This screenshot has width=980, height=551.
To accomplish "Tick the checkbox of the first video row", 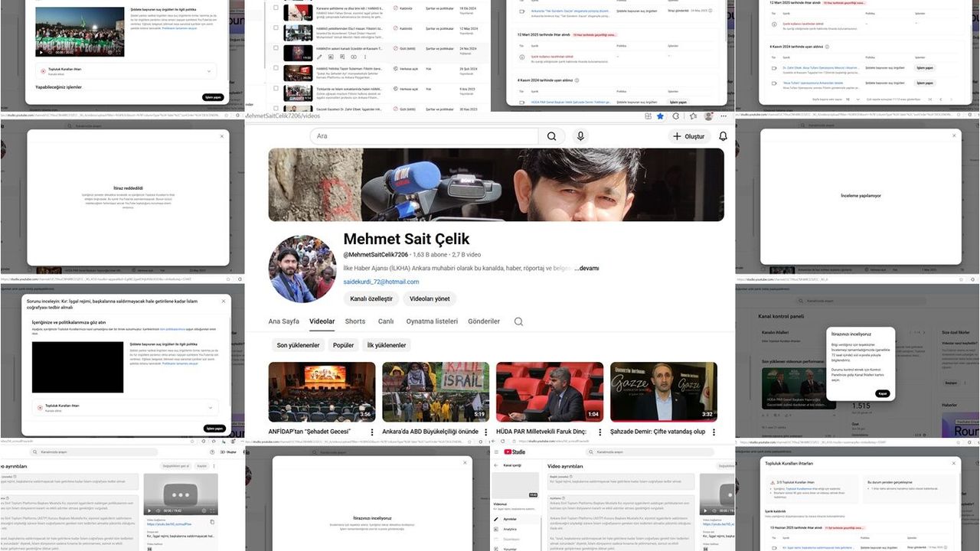I will (276, 8).
